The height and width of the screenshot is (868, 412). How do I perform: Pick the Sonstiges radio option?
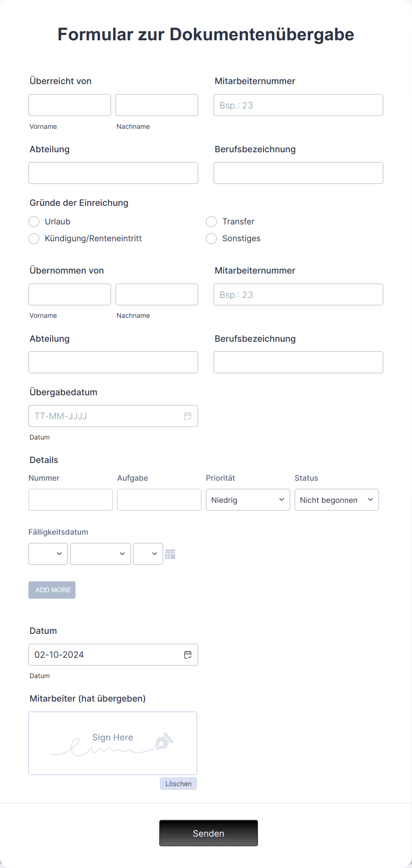tap(211, 239)
